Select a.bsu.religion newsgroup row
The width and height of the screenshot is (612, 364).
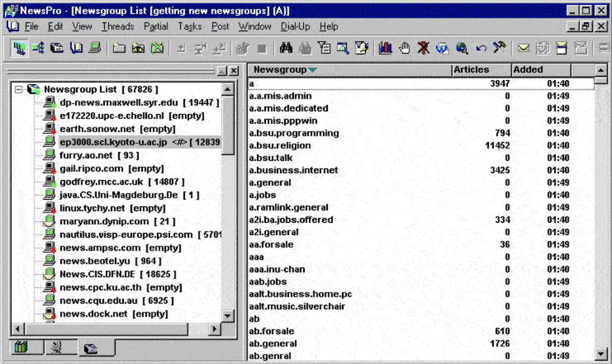point(279,145)
